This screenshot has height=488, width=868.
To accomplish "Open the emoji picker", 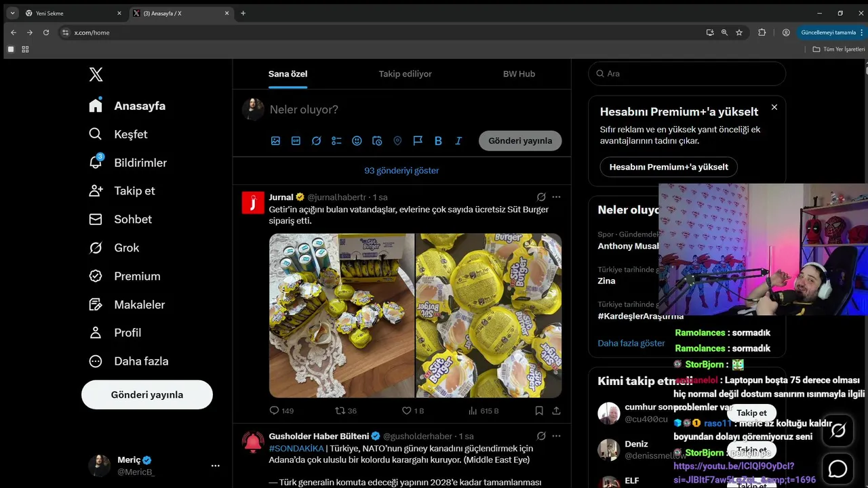I will [357, 141].
